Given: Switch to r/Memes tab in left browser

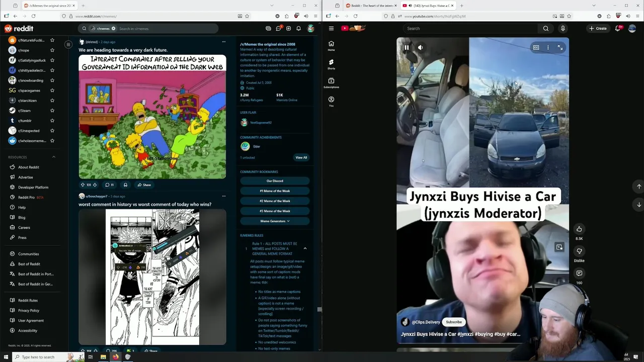Looking at the screenshot, I should point(49,6).
